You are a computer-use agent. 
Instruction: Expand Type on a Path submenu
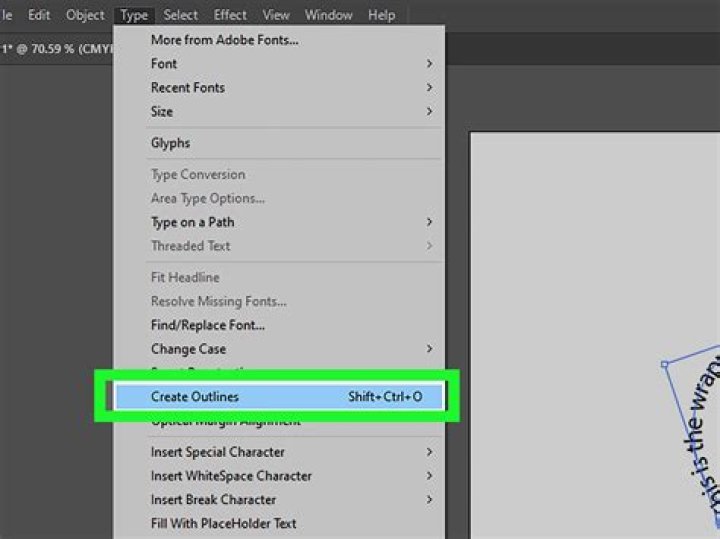pos(429,222)
